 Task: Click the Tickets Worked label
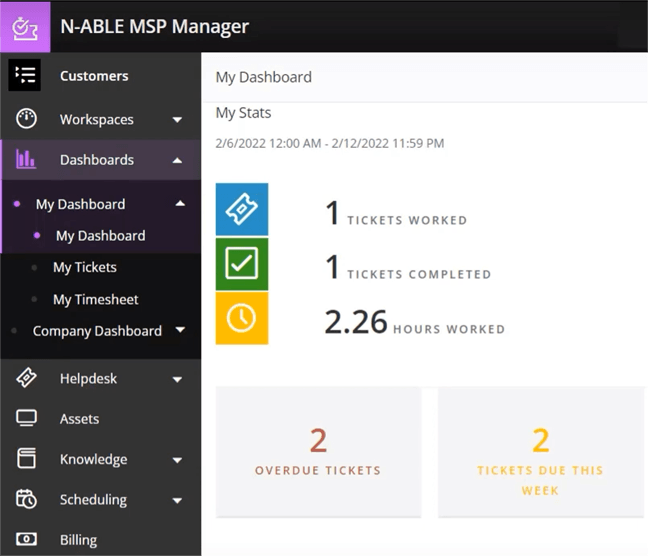pos(407,220)
